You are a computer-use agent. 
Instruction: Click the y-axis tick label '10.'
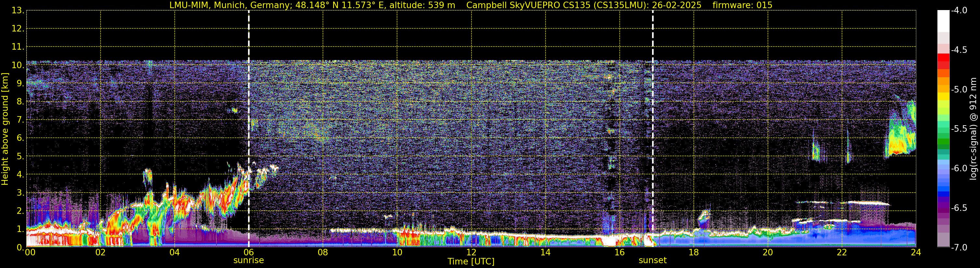pos(18,65)
